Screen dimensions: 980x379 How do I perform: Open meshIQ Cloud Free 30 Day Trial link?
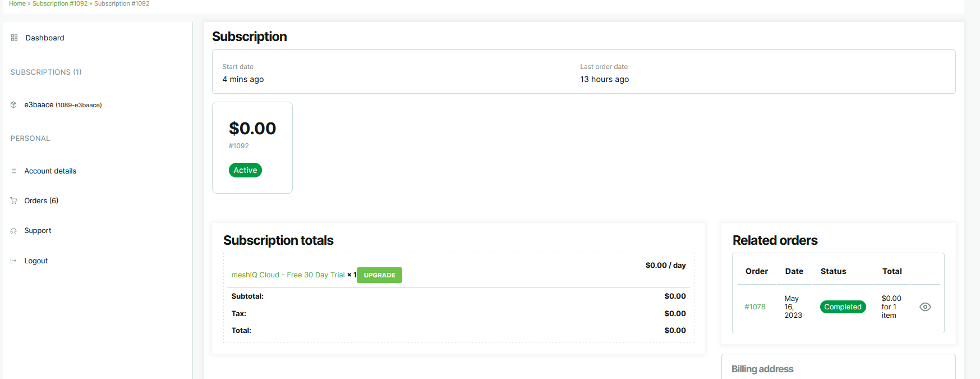[x=288, y=275]
